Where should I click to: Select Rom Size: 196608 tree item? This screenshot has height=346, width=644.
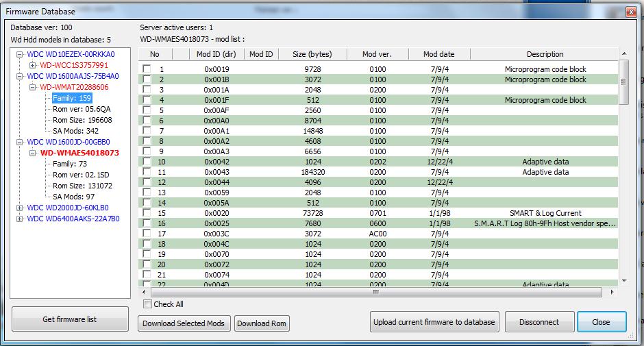point(82,120)
